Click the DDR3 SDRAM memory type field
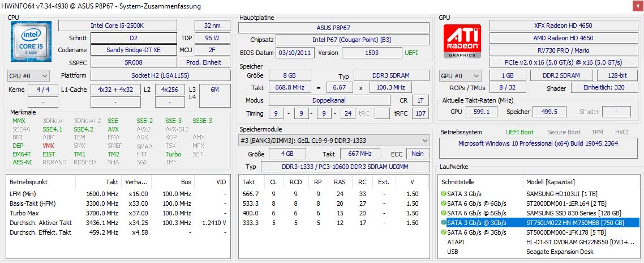This screenshot has height=263, width=644. (x=392, y=76)
